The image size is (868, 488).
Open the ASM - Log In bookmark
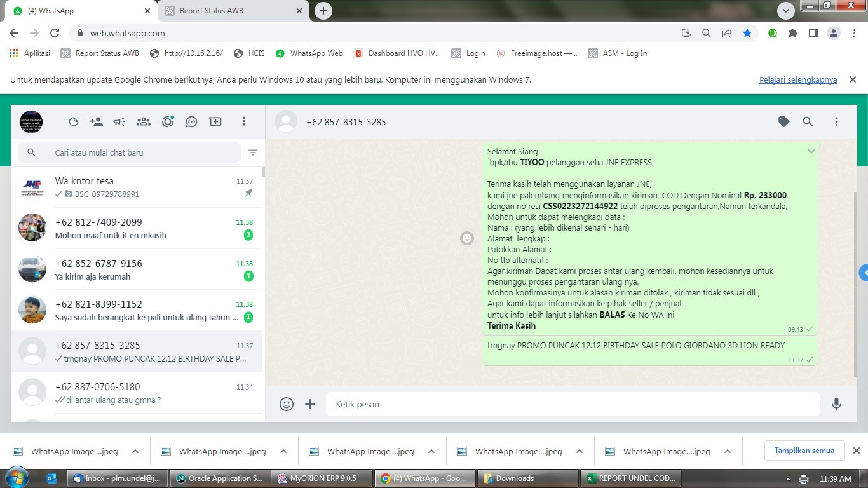coord(618,53)
